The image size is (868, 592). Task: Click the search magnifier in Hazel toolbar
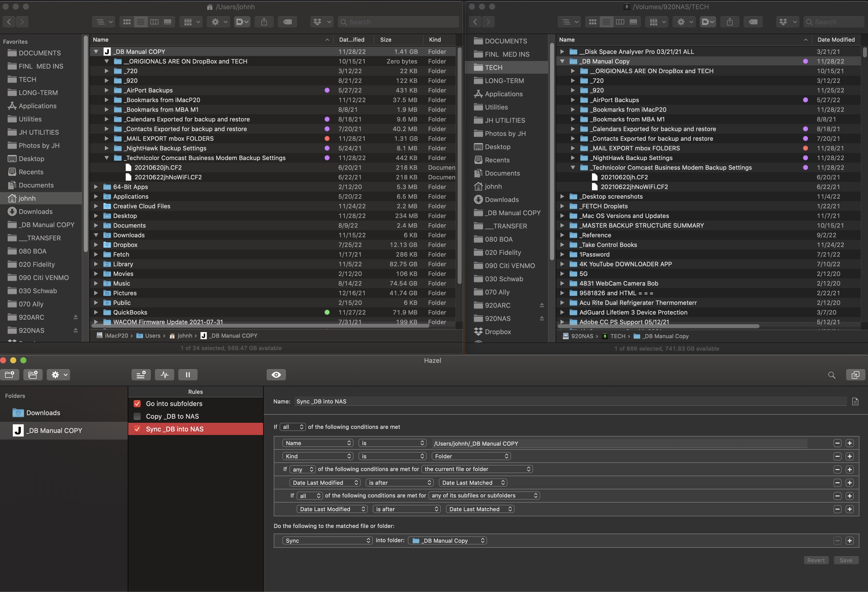point(831,375)
